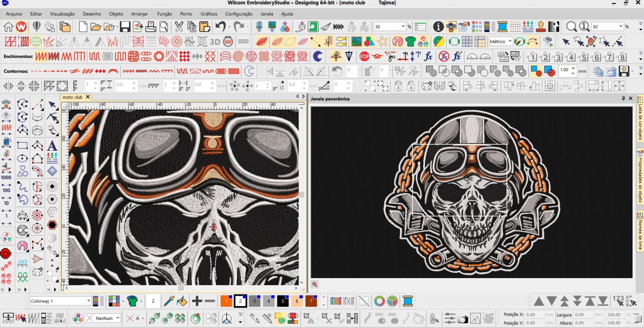The width and height of the screenshot is (644, 328).
Task: Open the Desenho menu
Action: [x=92, y=14]
